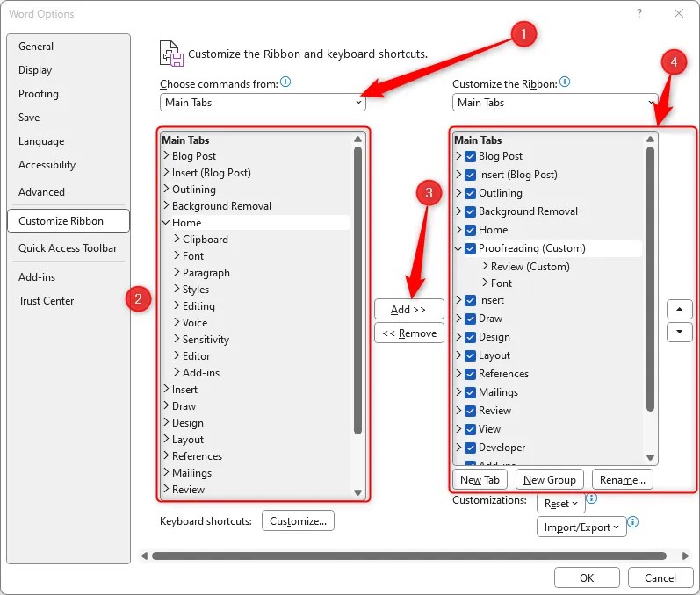Click horizontal scrollbar left arrow

click(x=144, y=556)
